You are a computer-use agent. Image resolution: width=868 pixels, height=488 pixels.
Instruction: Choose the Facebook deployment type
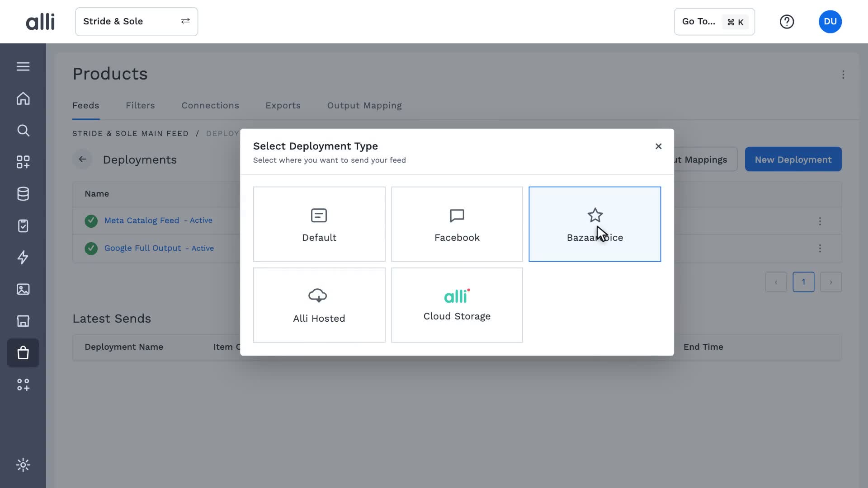click(457, 224)
